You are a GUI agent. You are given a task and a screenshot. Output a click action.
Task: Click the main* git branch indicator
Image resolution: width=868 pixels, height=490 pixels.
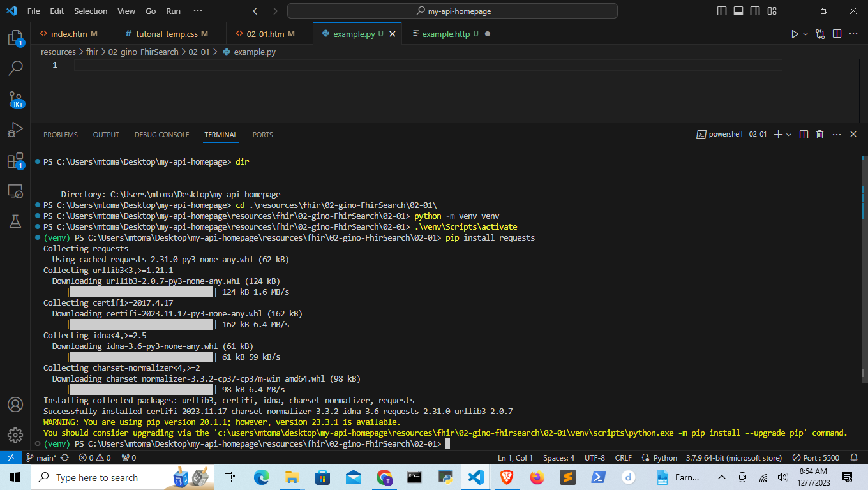(x=41, y=457)
